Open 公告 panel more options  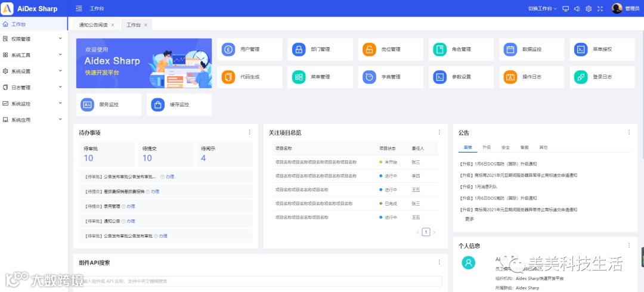click(629, 132)
